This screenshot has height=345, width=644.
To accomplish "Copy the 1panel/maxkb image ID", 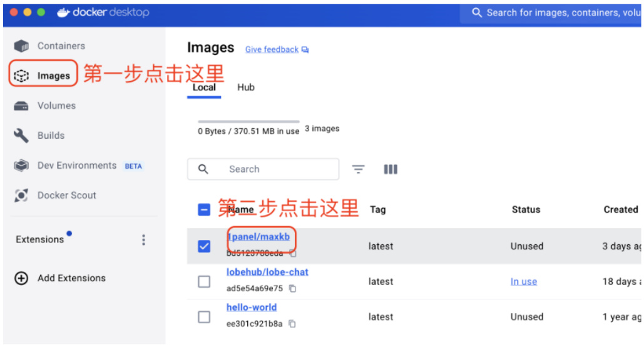I will coord(293,253).
